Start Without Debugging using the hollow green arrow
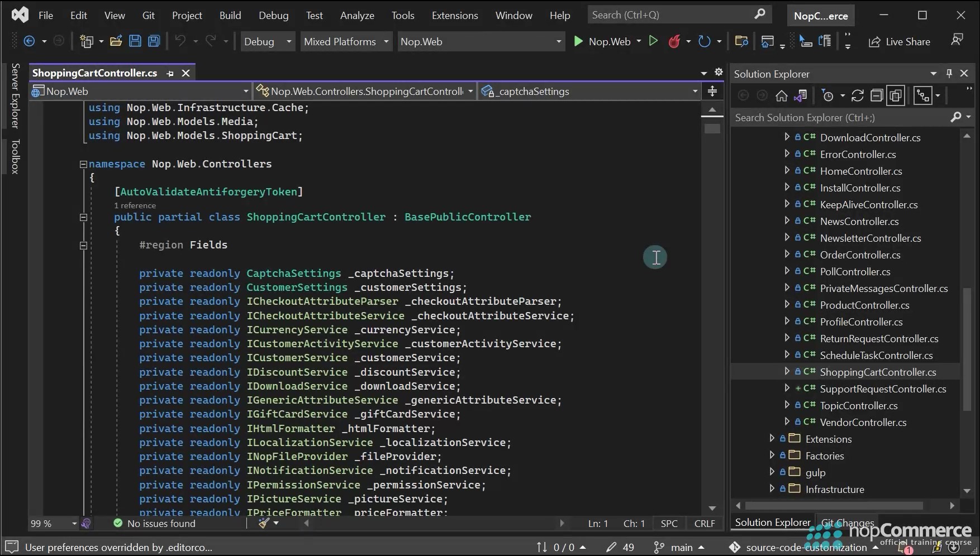Viewport: 980px width, 556px height. (x=653, y=41)
